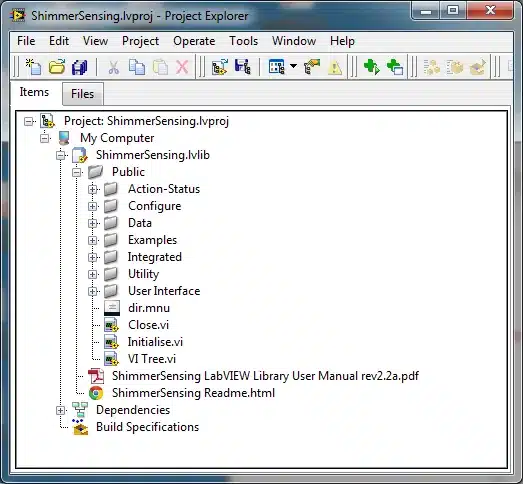The width and height of the screenshot is (523, 484).
Task: Click the Resolve Conflicts toolbar icon
Action: pos(312,67)
